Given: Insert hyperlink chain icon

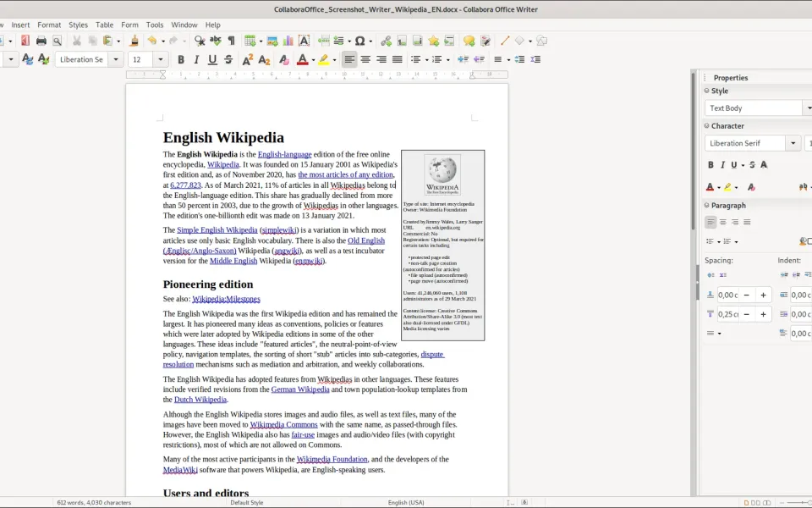Looking at the screenshot, I should tap(386, 41).
